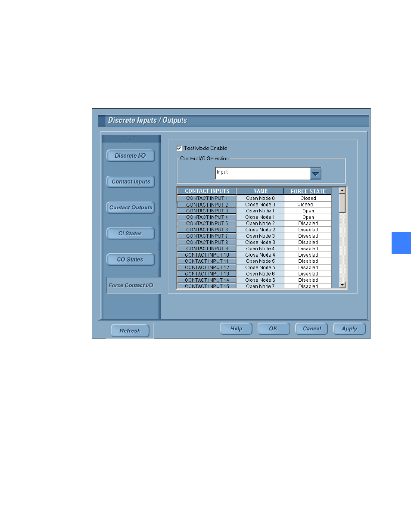
Task: Click the table scrollbar up arrow
Action: coord(342,190)
